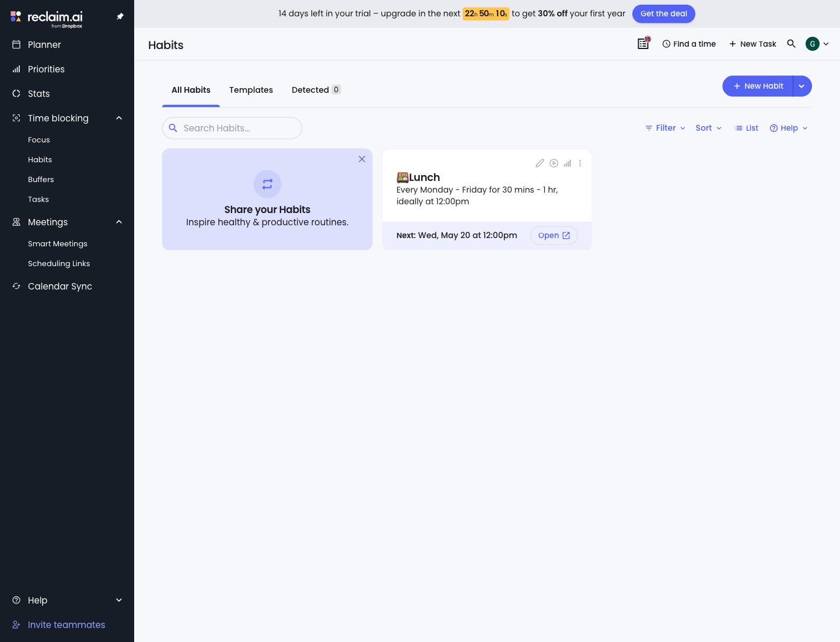This screenshot has width=840, height=642.
Task: Open New Habit dropdown arrow
Action: click(802, 86)
